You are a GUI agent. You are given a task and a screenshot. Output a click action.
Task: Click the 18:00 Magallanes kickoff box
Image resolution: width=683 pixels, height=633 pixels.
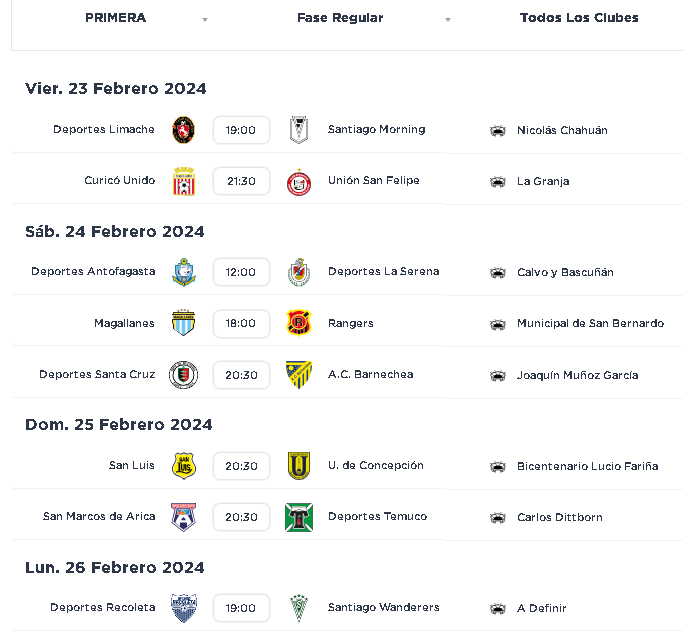pyautogui.click(x=241, y=323)
